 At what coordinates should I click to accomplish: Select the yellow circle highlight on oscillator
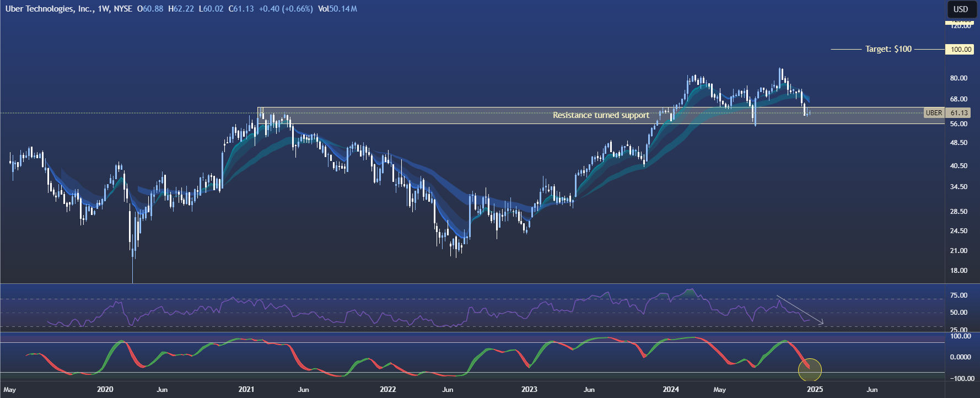coord(810,370)
